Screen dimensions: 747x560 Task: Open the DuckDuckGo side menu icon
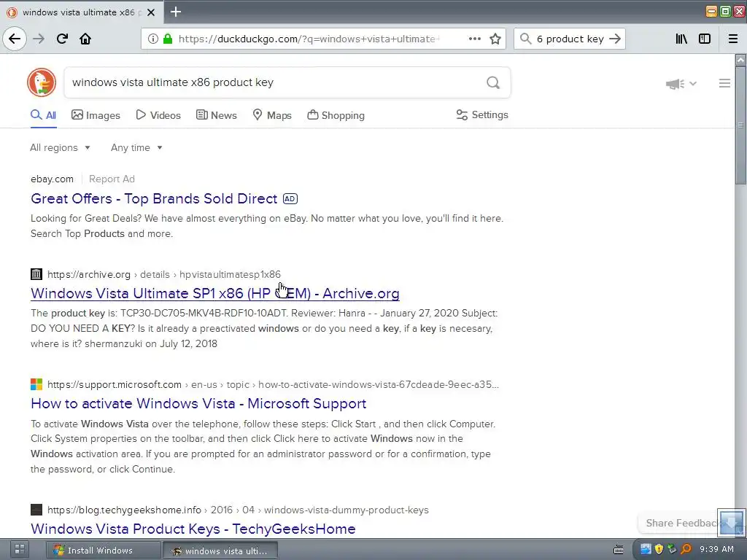[724, 83]
